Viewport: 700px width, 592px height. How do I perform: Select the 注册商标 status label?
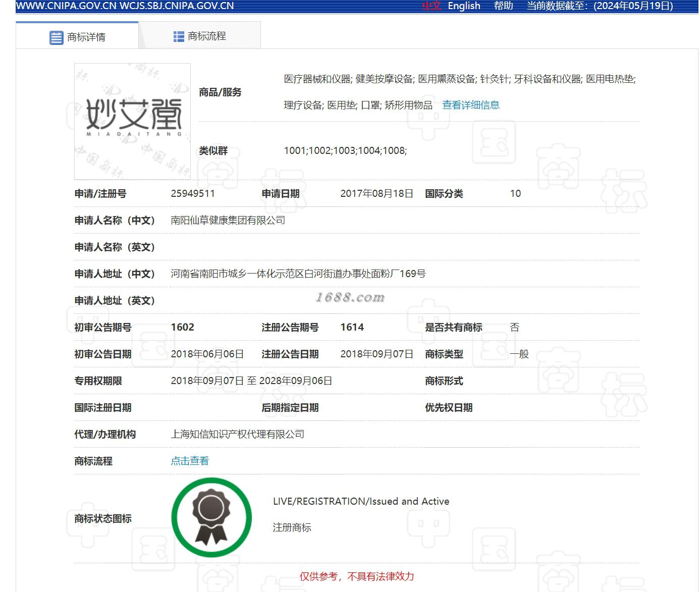click(292, 527)
